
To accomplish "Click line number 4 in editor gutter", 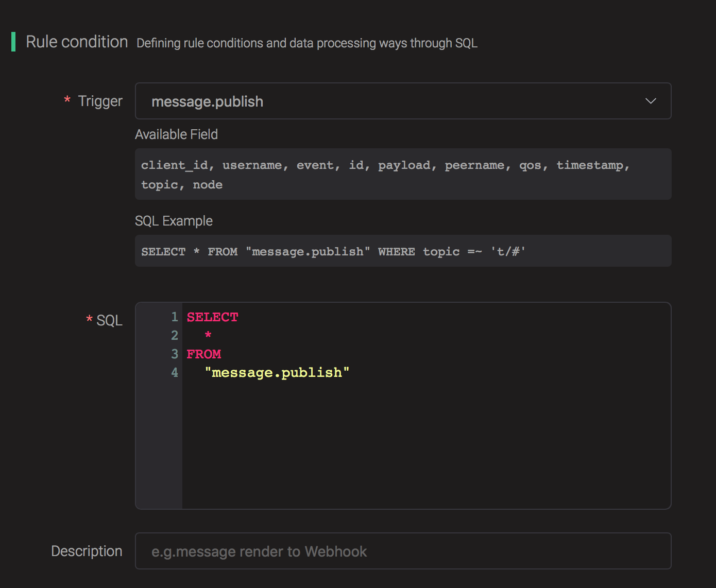I will 175,372.
